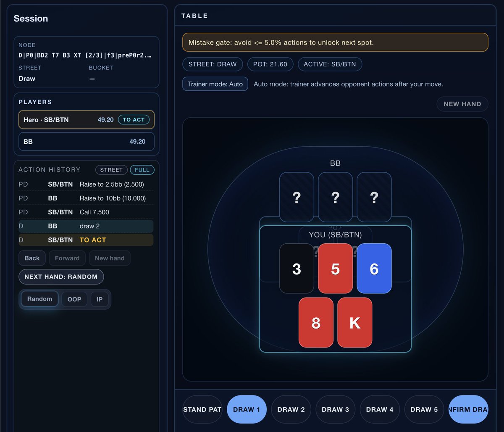The height and width of the screenshot is (432, 504).
Task: Switch action history to Full view
Action: coord(142,170)
